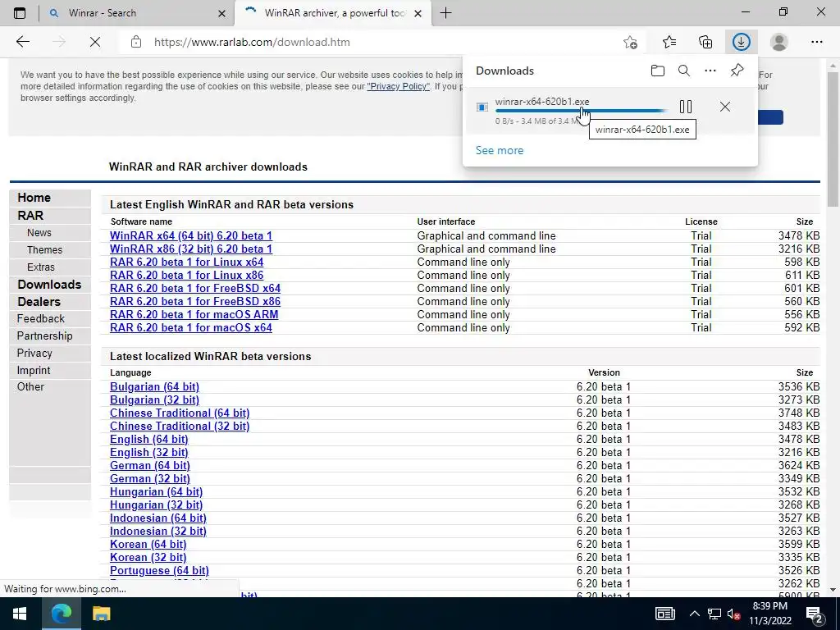Screen dimensions: 840x630
Task: Open File Explorer from taskbar
Action: pyautogui.click(x=101, y=614)
